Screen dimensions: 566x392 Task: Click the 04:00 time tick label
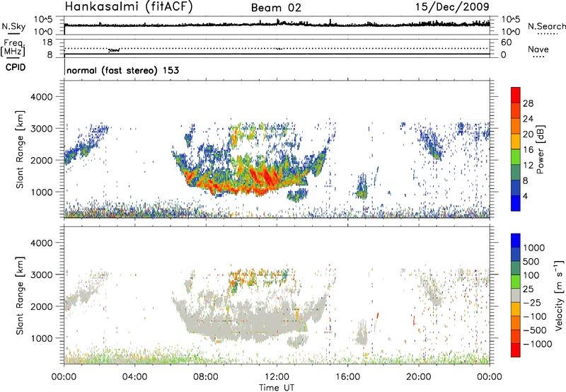pos(134,377)
